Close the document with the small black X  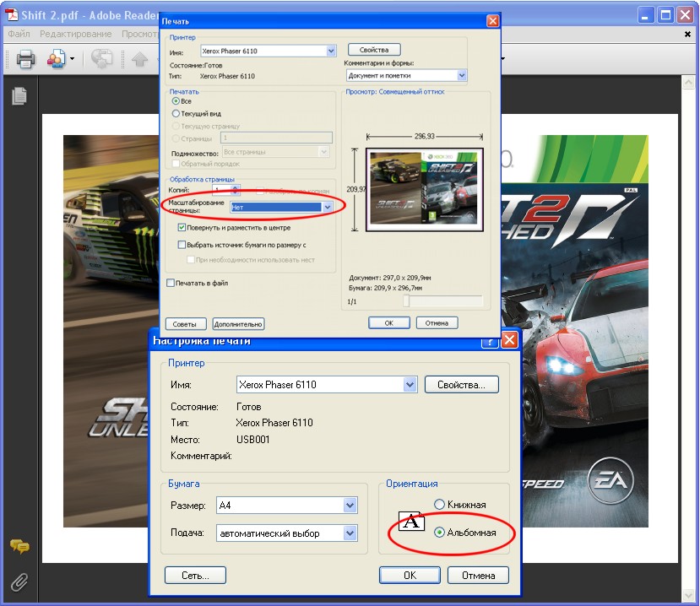pos(687,35)
